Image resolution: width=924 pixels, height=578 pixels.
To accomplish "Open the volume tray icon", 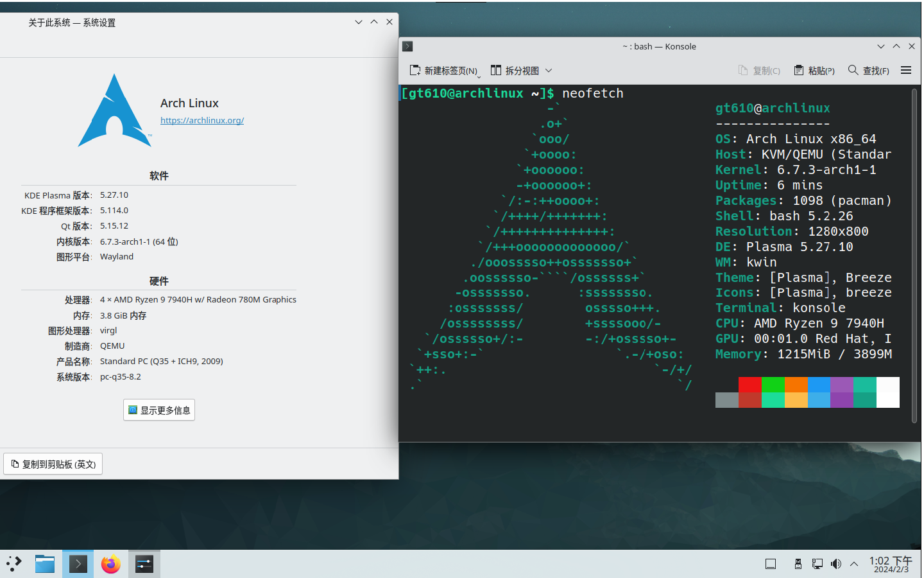I will tap(835, 564).
